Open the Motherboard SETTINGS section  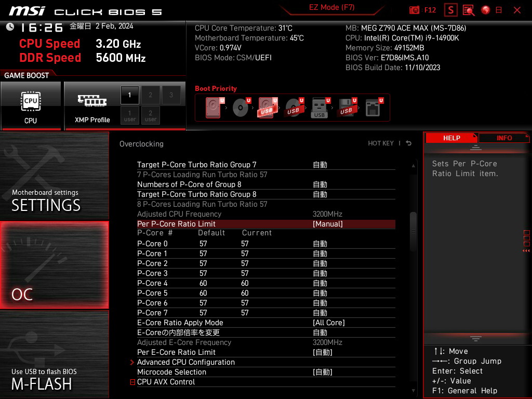pos(55,176)
